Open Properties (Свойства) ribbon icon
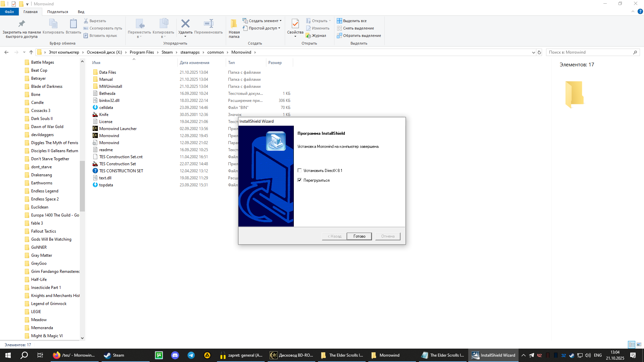 295,24
